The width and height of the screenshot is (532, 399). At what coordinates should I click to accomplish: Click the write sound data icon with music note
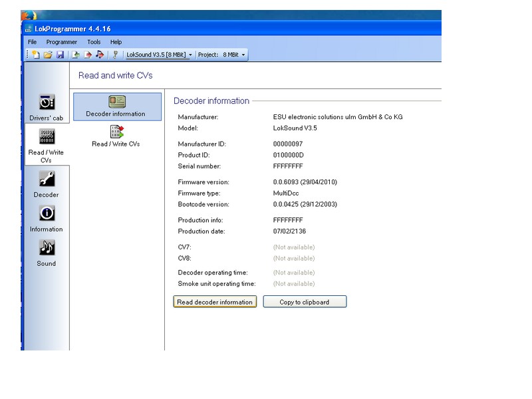tap(100, 55)
